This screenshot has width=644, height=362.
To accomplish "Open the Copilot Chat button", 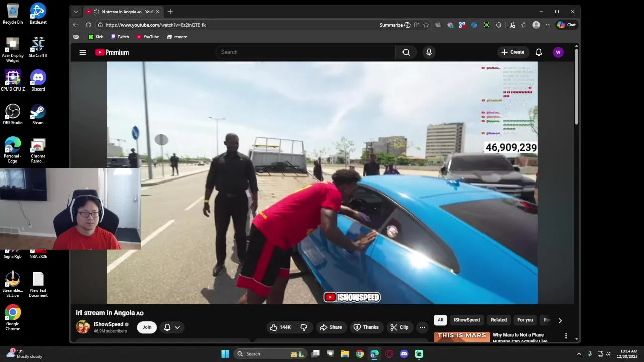I will click(x=567, y=25).
